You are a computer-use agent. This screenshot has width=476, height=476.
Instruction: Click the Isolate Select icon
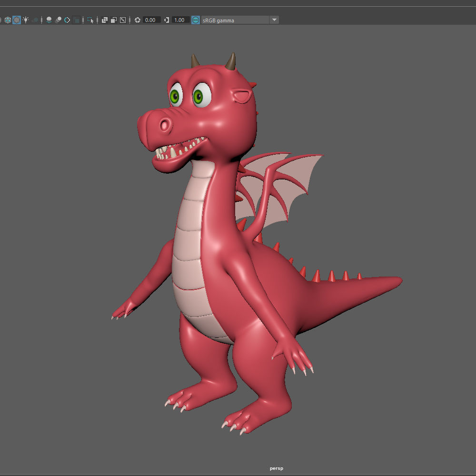point(90,20)
